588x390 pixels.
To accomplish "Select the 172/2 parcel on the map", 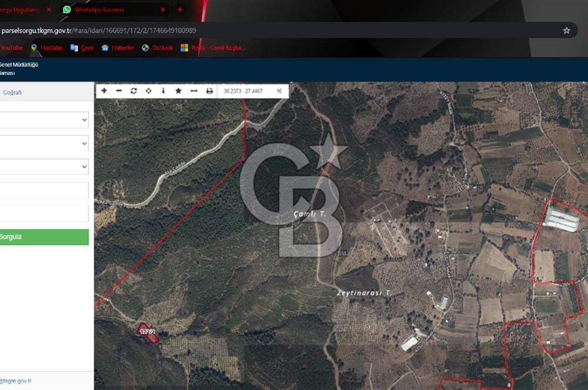I will tap(148, 332).
